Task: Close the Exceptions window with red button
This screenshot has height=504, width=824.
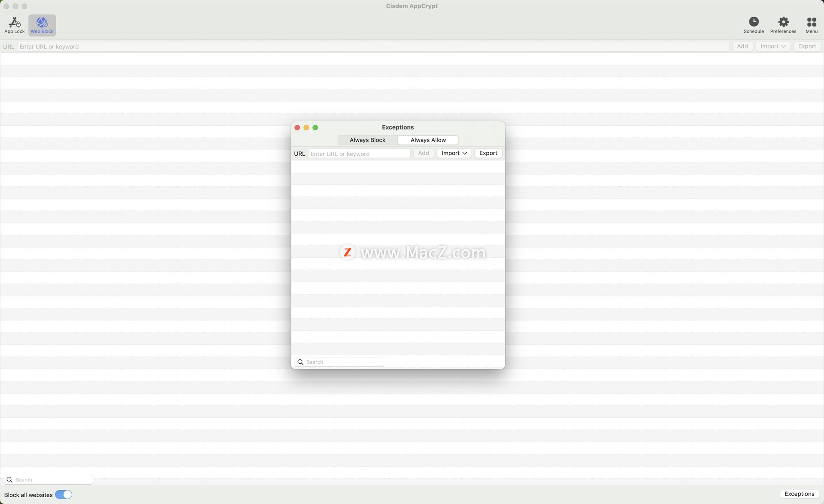Action: [297, 127]
